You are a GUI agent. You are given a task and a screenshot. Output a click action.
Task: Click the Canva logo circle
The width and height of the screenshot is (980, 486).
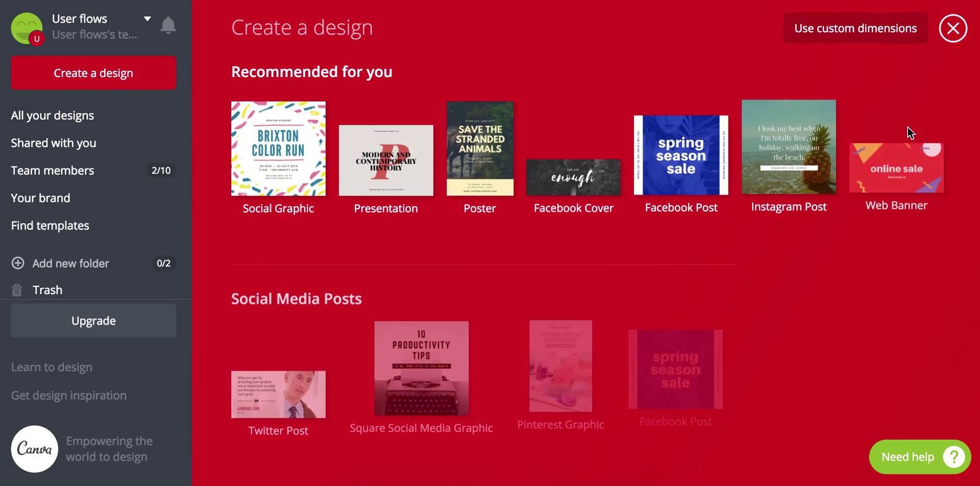tap(35, 449)
